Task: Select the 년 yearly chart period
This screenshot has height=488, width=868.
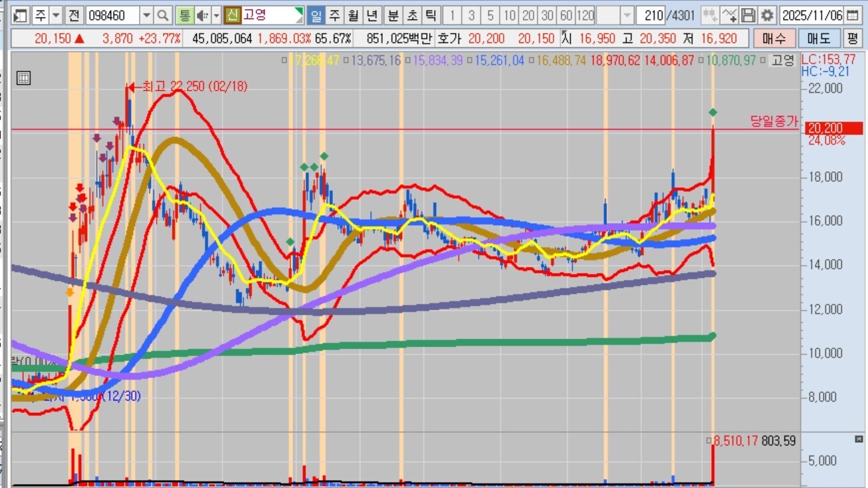Action: click(373, 15)
